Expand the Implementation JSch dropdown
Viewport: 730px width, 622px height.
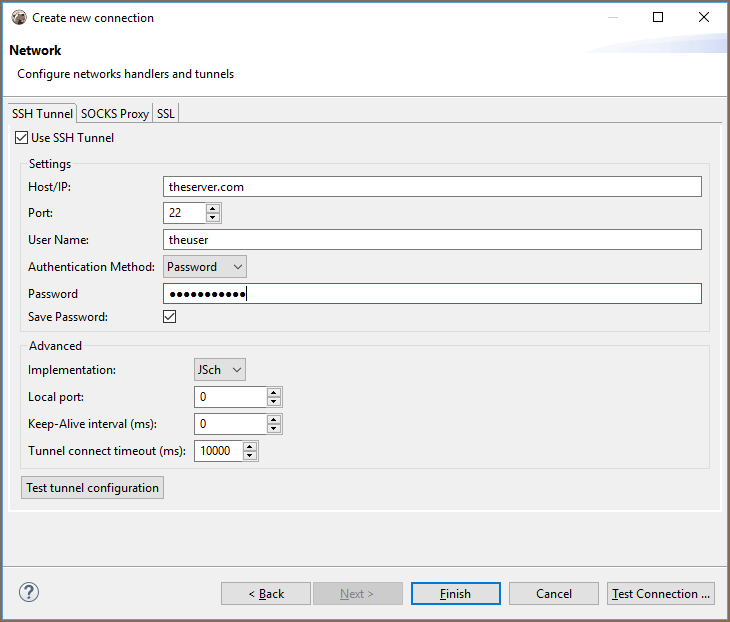(x=220, y=370)
